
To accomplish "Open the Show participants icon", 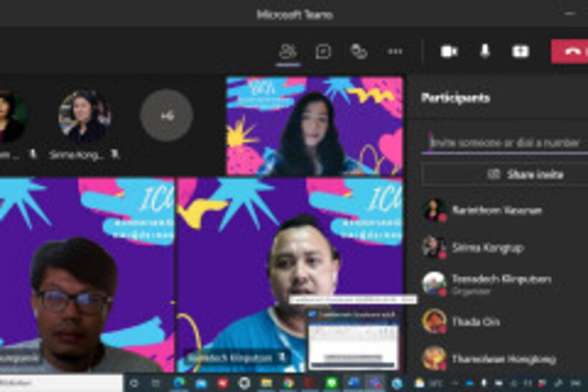I will [x=288, y=52].
